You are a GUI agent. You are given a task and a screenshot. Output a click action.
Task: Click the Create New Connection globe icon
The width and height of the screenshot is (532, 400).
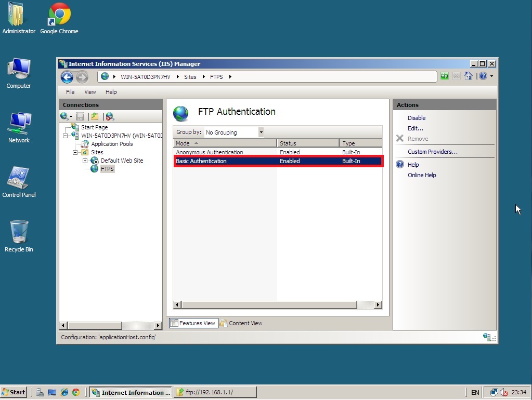click(64, 116)
